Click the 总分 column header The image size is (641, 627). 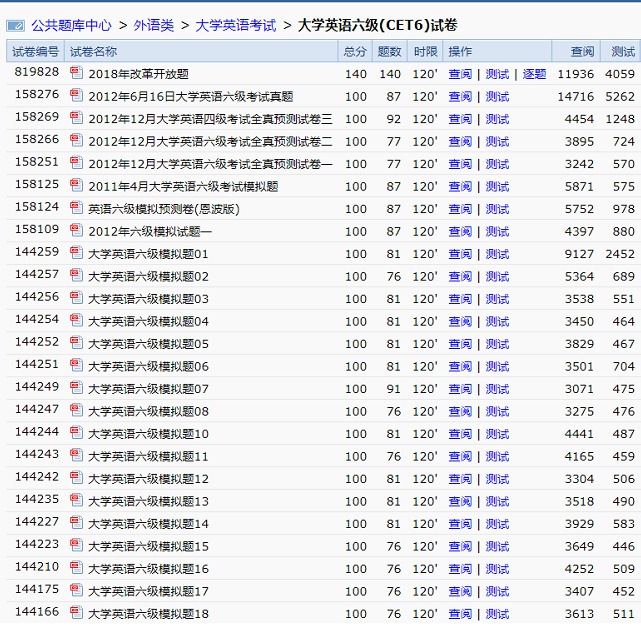point(355,51)
